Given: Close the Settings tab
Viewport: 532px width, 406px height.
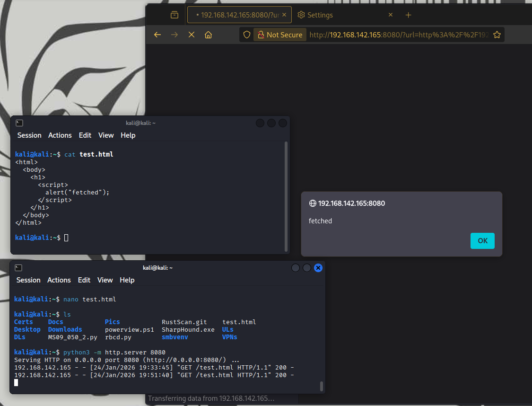Looking at the screenshot, I should (x=391, y=15).
